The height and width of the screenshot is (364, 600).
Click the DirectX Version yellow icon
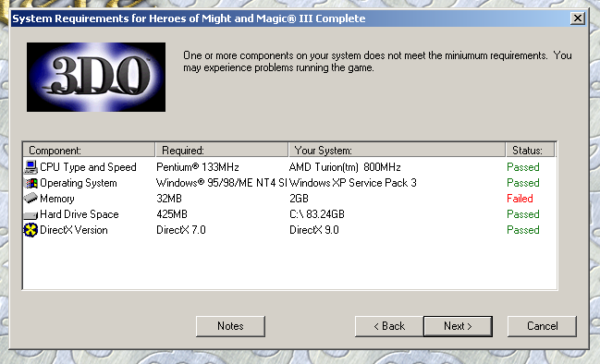click(31, 230)
